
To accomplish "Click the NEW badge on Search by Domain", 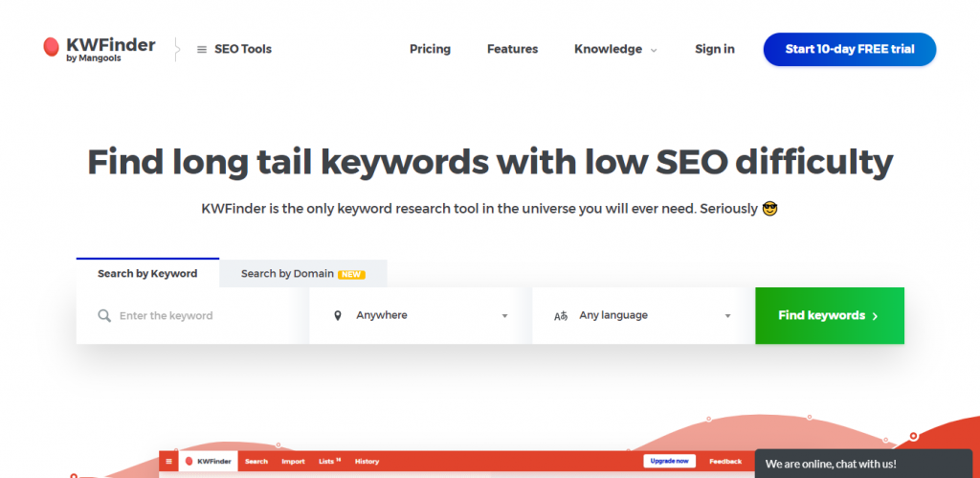I will pos(351,274).
